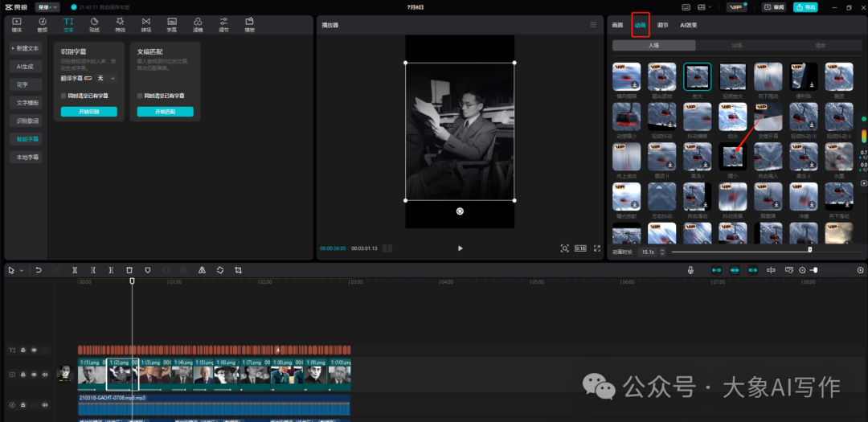Viewport: 868px width, 422px height.
Task: Click the rotate icon in timeline toolbar
Action: 219,270
